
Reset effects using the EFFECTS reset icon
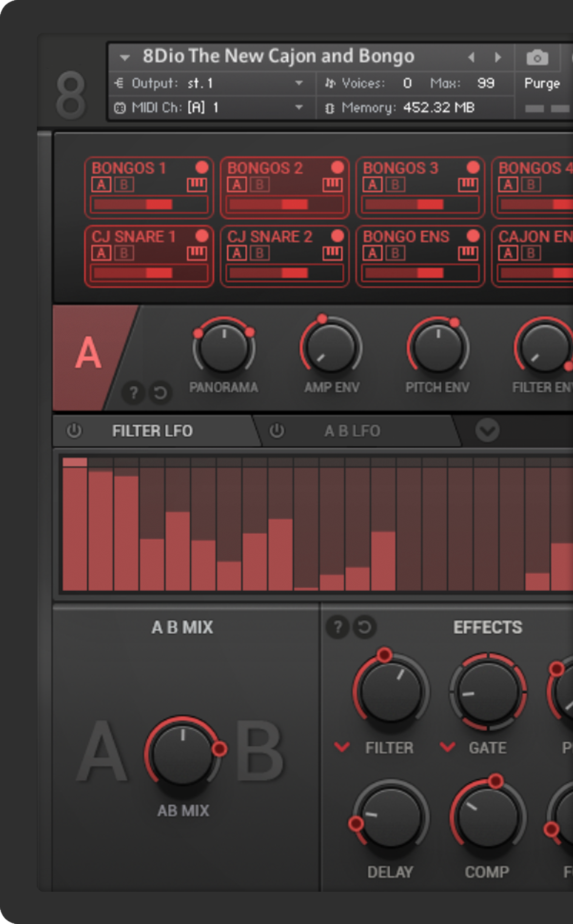tap(364, 627)
